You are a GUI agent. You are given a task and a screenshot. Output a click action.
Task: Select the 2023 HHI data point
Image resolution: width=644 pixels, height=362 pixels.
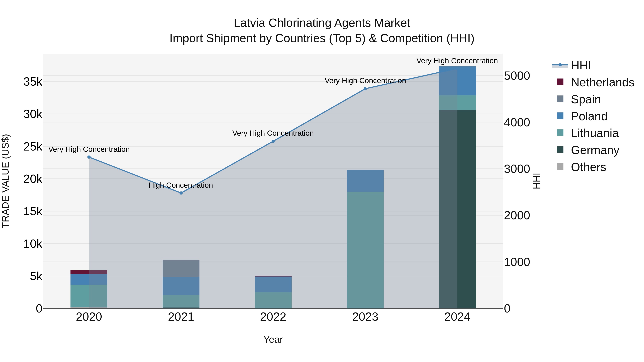click(x=365, y=89)
